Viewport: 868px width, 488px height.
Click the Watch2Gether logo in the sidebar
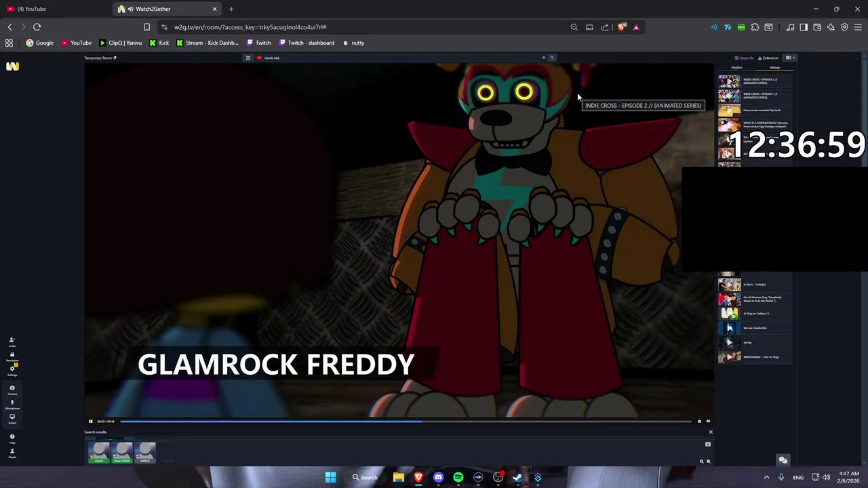coord(12,66)
